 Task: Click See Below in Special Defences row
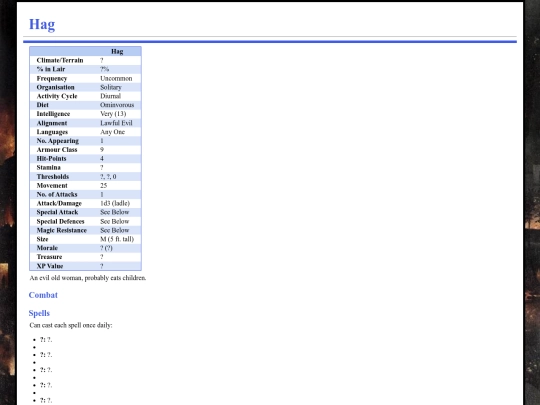[115, 221]
